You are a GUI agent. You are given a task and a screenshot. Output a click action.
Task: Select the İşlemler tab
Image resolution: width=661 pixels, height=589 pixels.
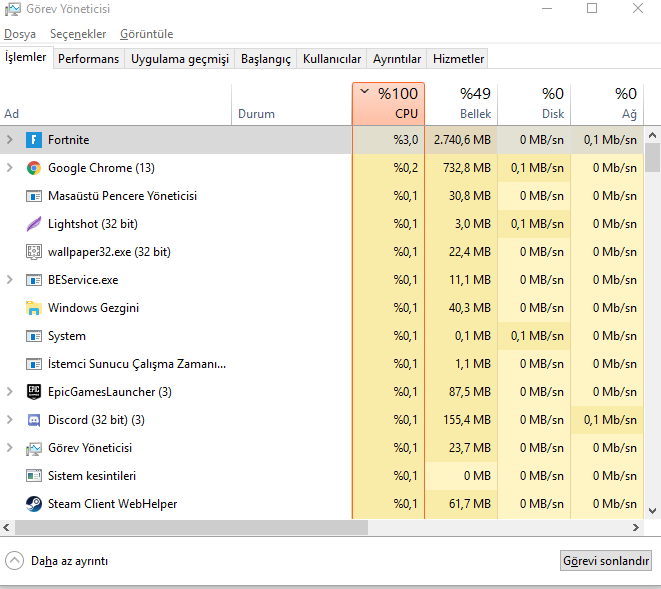click(26, 57)
